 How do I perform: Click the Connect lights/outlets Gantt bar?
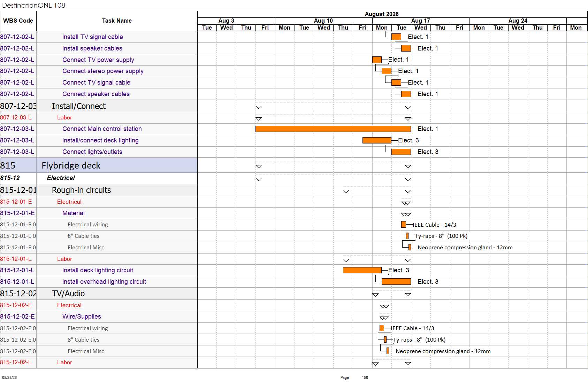401,152
